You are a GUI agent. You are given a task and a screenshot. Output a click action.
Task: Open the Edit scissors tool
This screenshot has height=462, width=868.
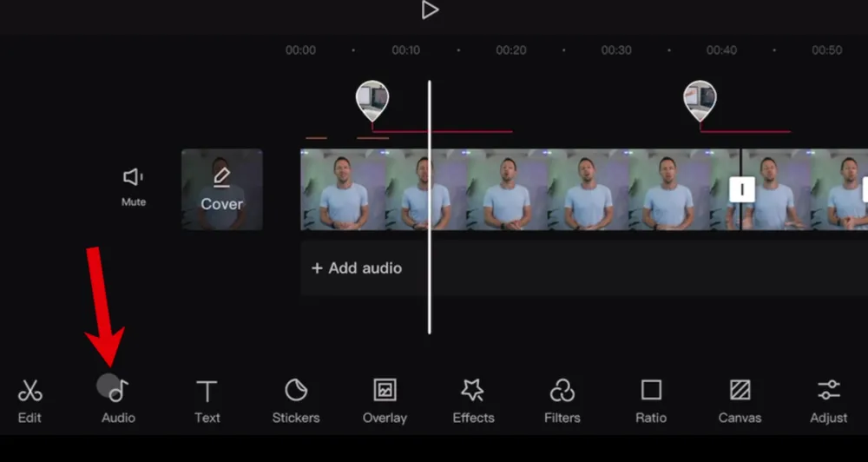tap(30, 400)
